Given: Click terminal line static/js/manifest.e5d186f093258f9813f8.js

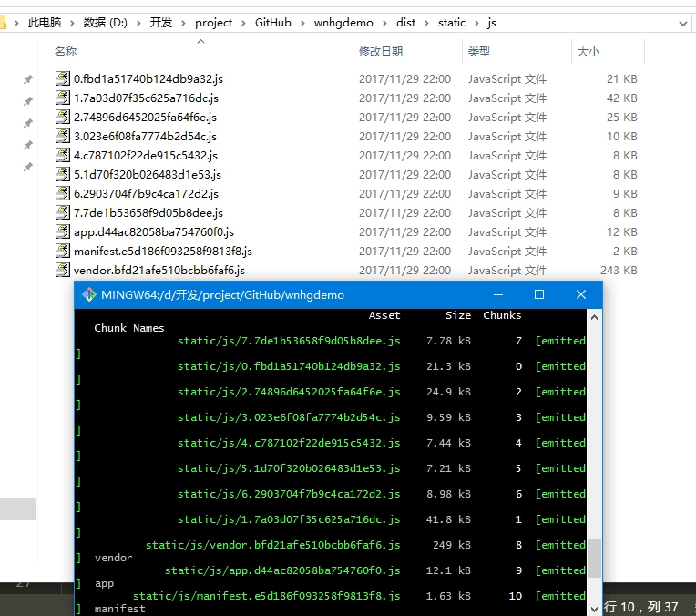Looking at the screenshot, I should pyautogui.click(x=266, y=596).
